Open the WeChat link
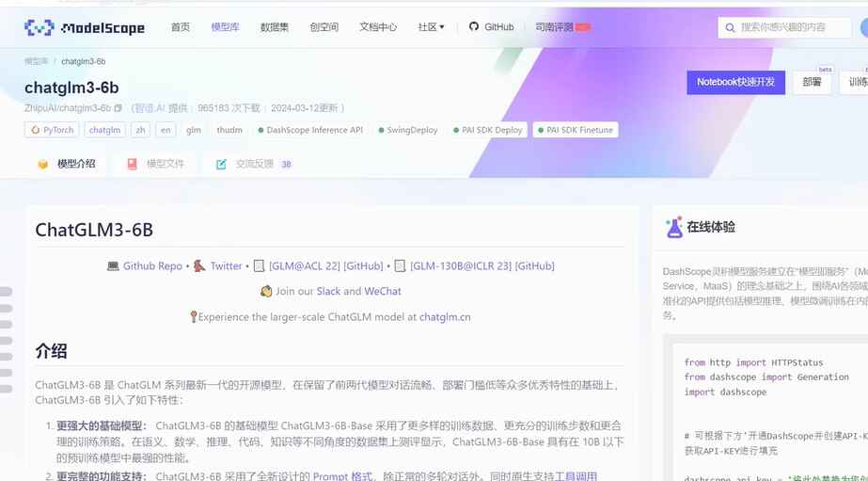Screen dimensions: 868x481 point(383,292)
